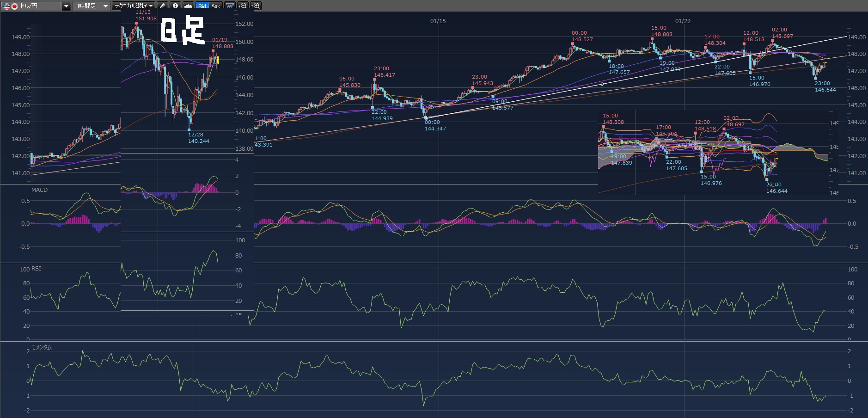The image size is (868, 418).
Task: Click the info icon in toolbar
Action: [175, 6]
